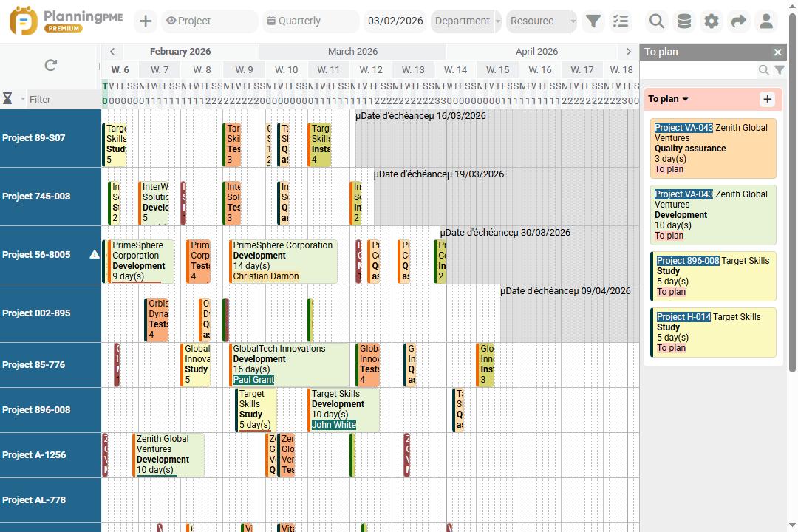Click the W. 18 week header
Image resolution: width=798 pixels, height=532 pixels.
pos(621,69)
